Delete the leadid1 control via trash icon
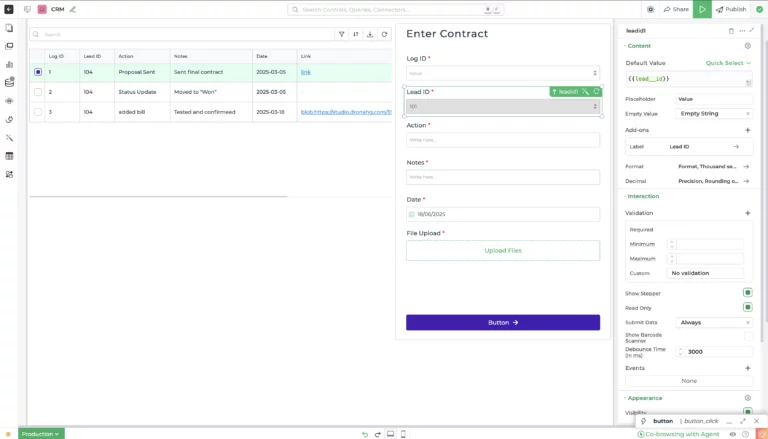This screenshot has width=768, height=439. click(x=731, y=31)
